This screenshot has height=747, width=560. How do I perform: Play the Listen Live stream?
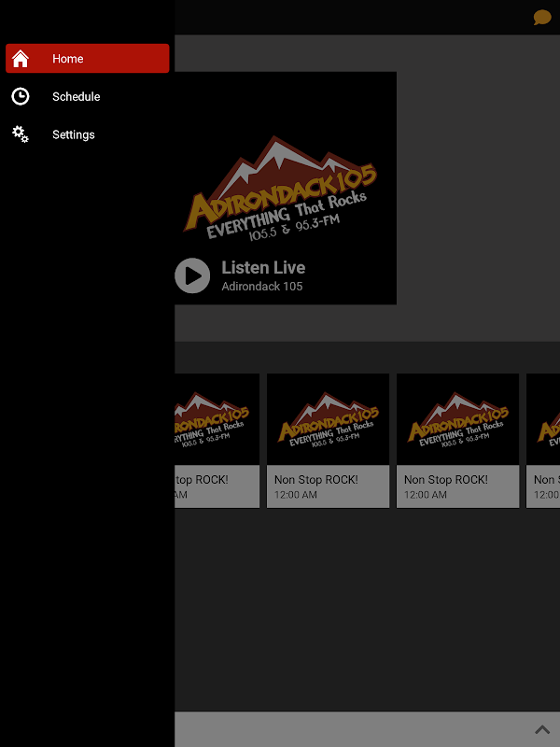pyautogui.click(x=192, y=275)
